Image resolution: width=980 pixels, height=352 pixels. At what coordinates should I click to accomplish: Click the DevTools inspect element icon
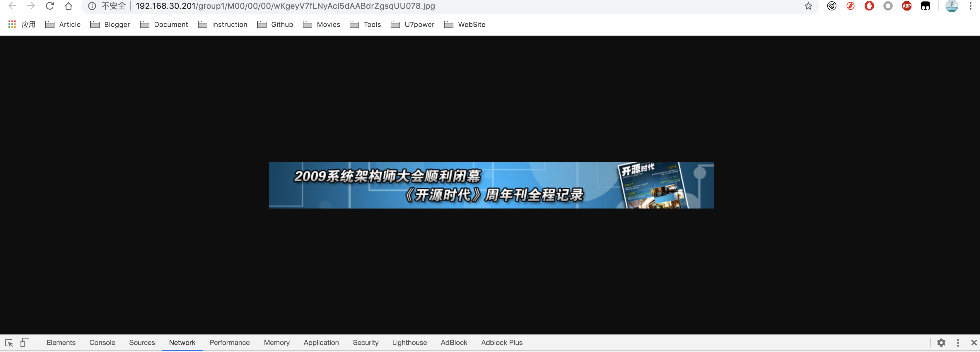pos(9,343)
